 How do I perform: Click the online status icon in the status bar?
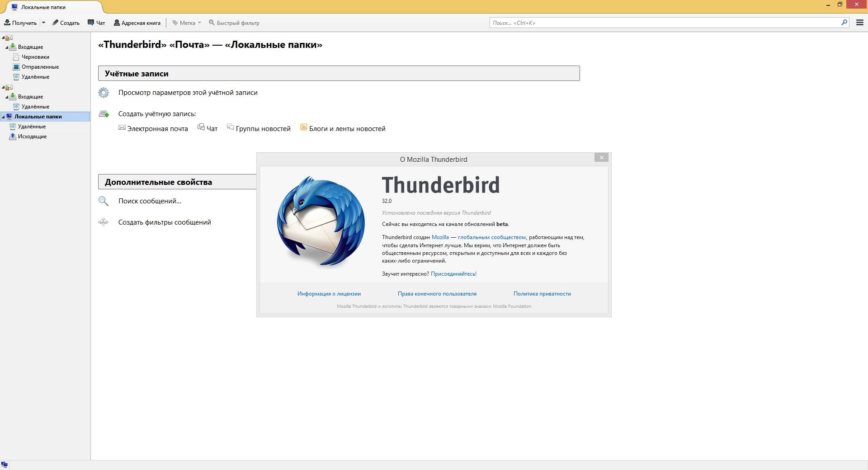pos(5,465)
